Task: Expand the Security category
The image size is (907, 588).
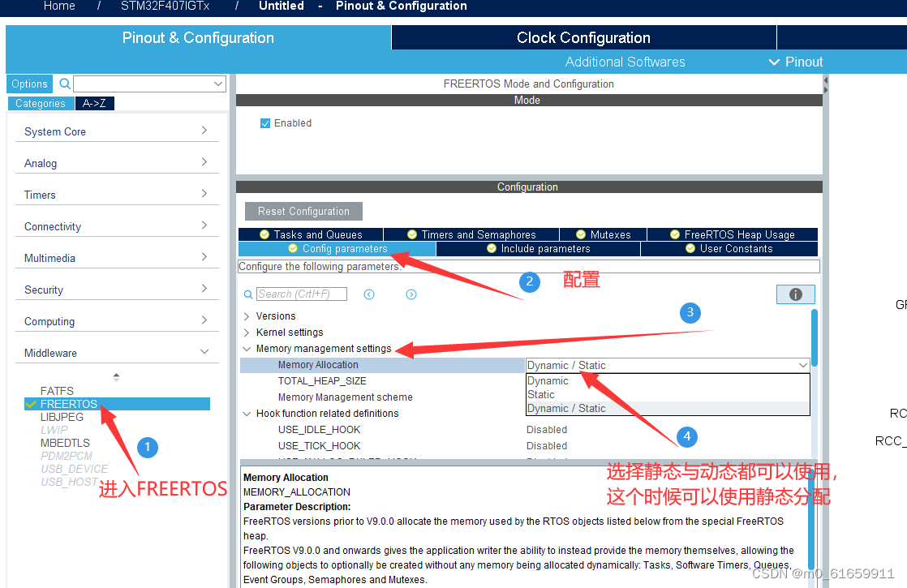Action: coord(204,288)
